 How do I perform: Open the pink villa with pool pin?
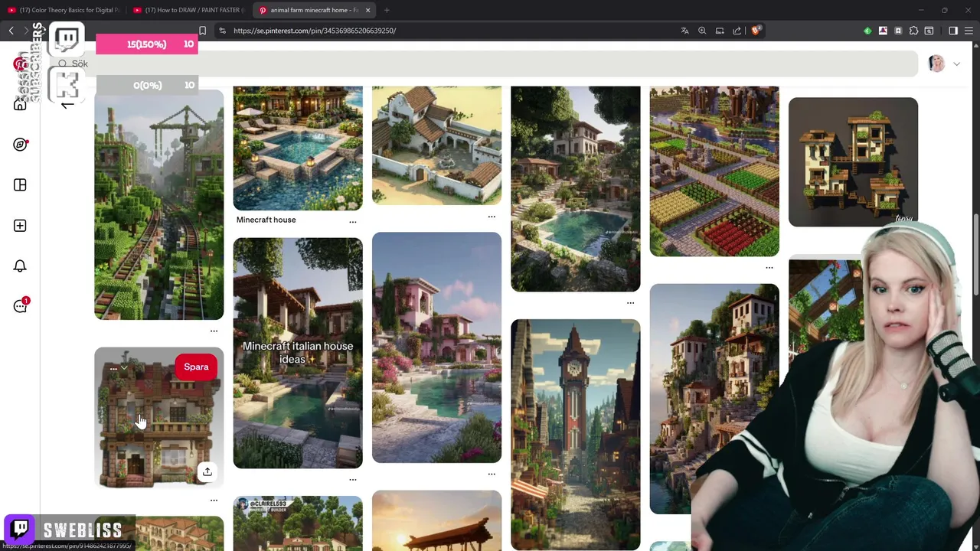click(436, 347)
